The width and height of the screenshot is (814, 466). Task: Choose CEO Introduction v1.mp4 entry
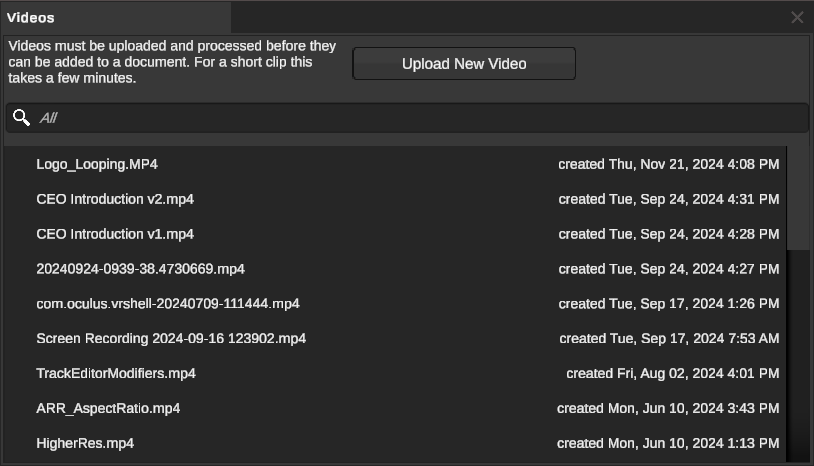115,234
